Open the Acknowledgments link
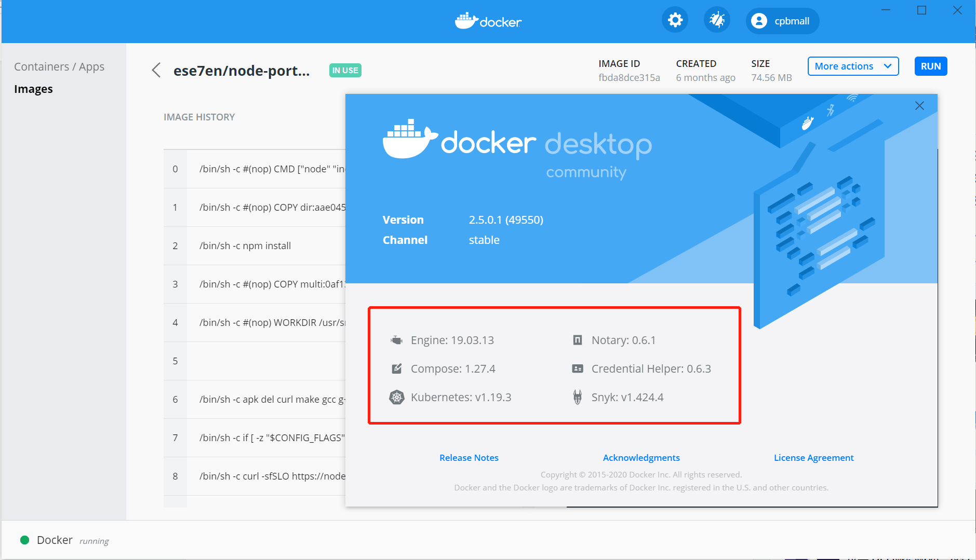 pyautogui.click(x=641, y=458)
